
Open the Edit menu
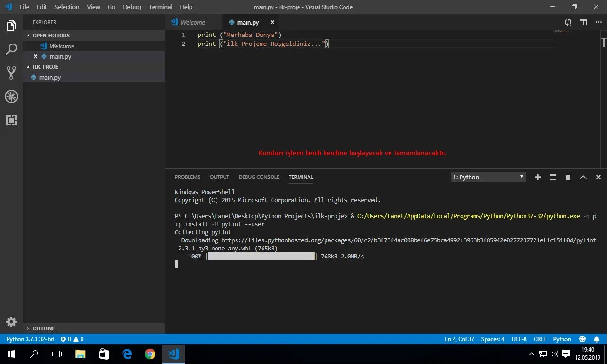[42, 7]
